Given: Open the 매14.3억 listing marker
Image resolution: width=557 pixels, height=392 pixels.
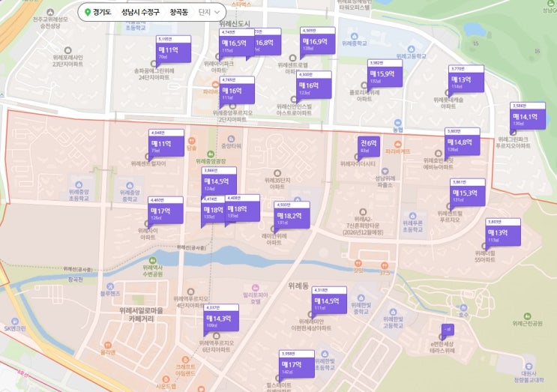Looking at the screenshot, I should click(221, 319).
